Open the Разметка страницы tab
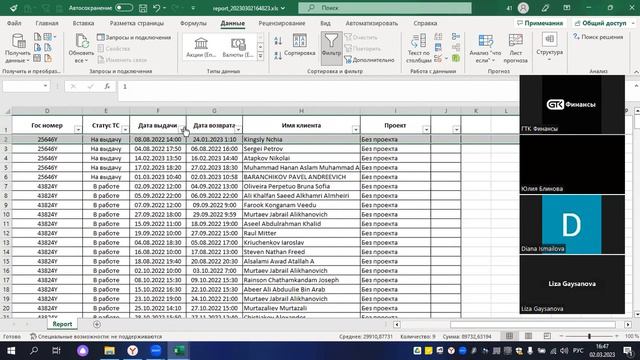Screen dimensions: 640x360 click(x=137, y=23)
